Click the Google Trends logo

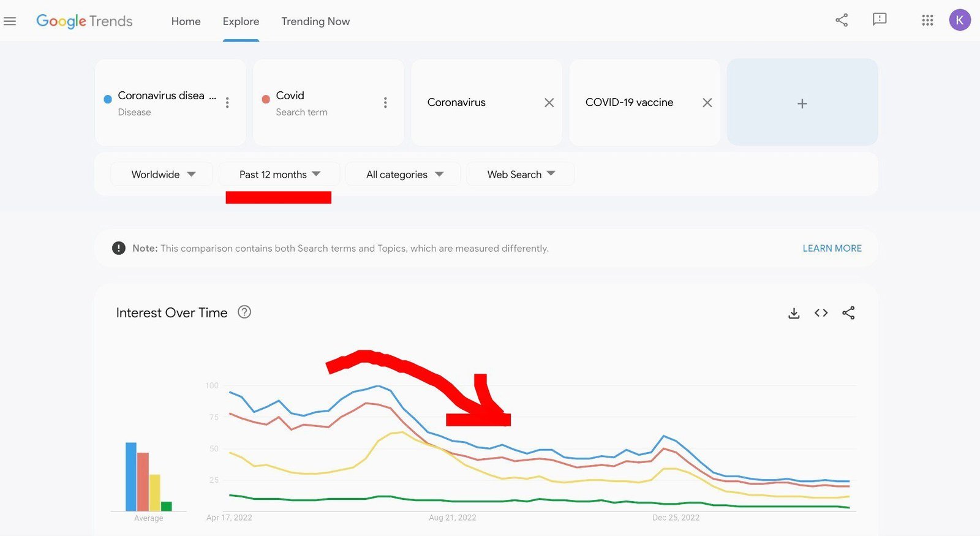[85, 21]
